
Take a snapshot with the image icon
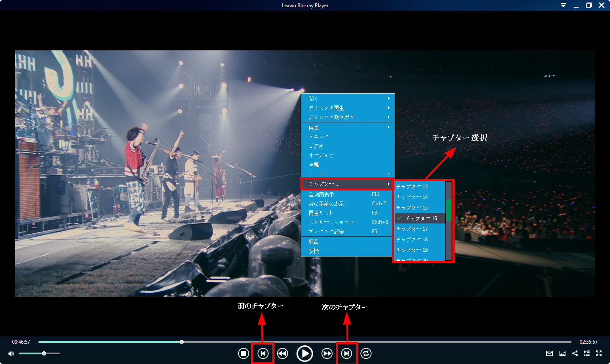pyautogui.click(x=563, y=353)
